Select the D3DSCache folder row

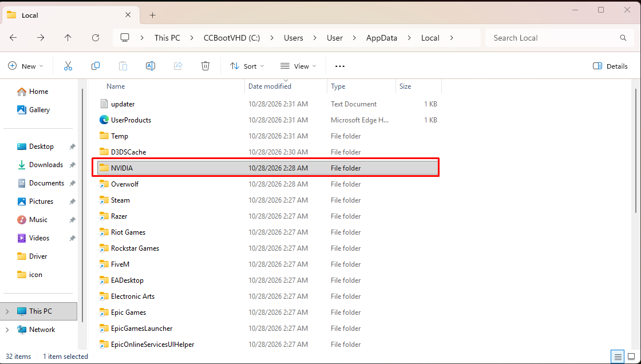tap(268, 152)
